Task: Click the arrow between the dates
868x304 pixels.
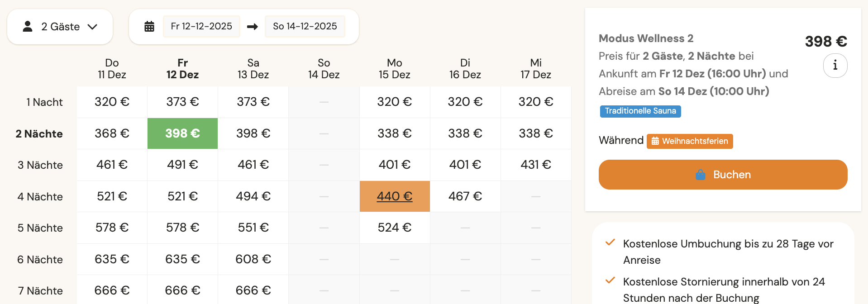Action: coord(253,27)
